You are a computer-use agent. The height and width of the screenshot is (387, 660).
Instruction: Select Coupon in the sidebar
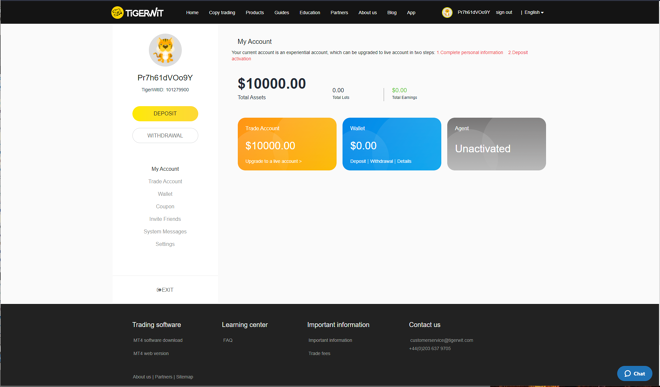coord(165,206)
